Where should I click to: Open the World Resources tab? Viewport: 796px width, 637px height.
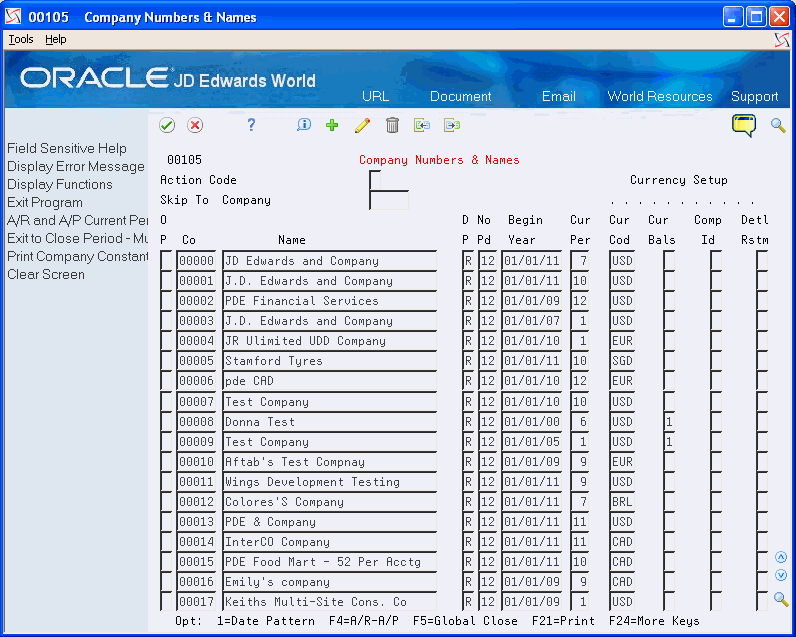(x=660, y=96)
